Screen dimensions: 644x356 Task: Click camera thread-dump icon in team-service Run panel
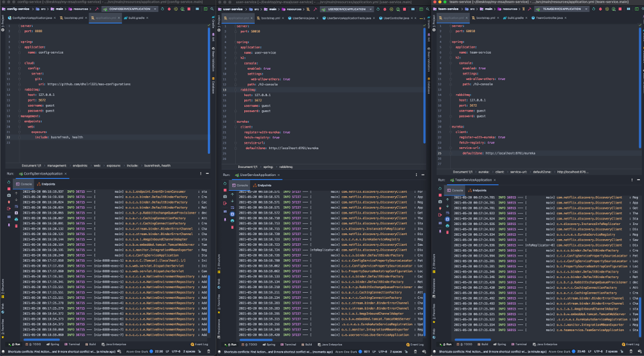click(x=440, y=202)
